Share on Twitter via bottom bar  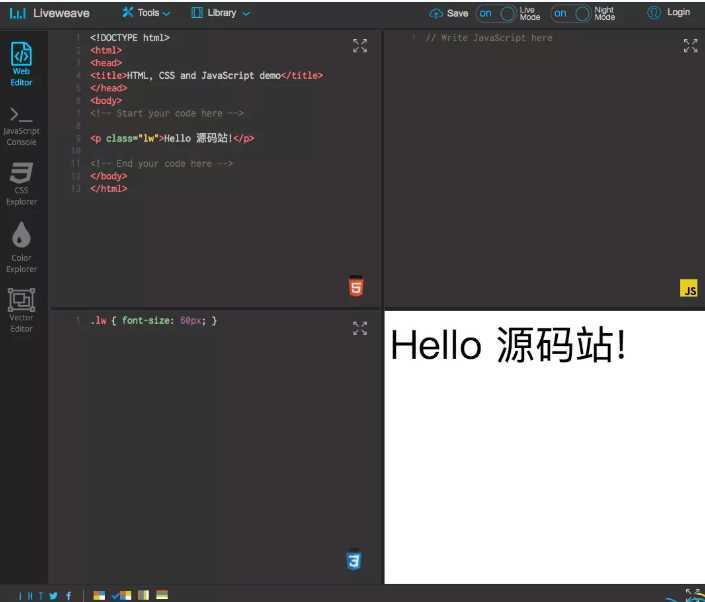point(54,596)
